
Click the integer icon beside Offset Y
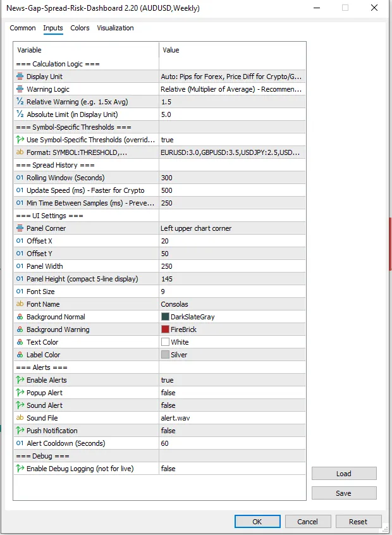pos(20,253)
